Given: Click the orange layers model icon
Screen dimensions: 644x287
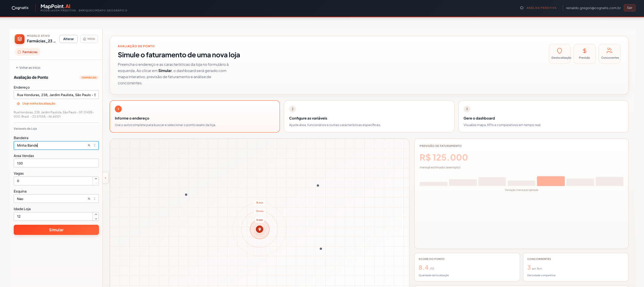Looking at the screenshot, I should pos(20,39).
